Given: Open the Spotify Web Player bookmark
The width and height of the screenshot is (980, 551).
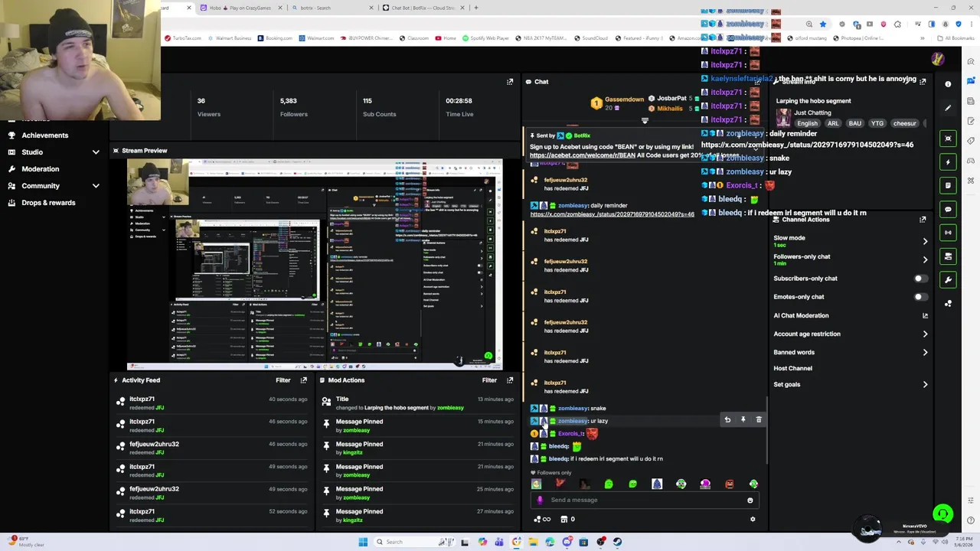Looking at the screenshot, I should pyautogui.click(x=485, y=38).
